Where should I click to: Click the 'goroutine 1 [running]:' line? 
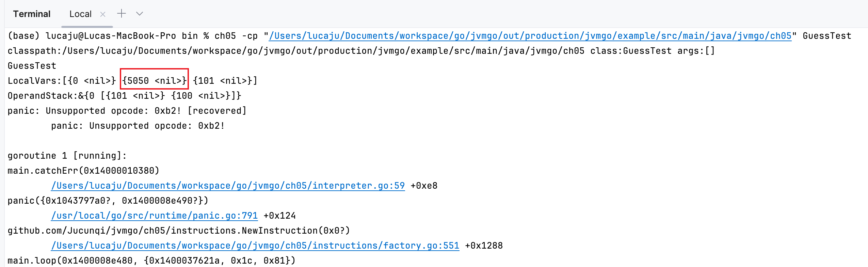67,156
